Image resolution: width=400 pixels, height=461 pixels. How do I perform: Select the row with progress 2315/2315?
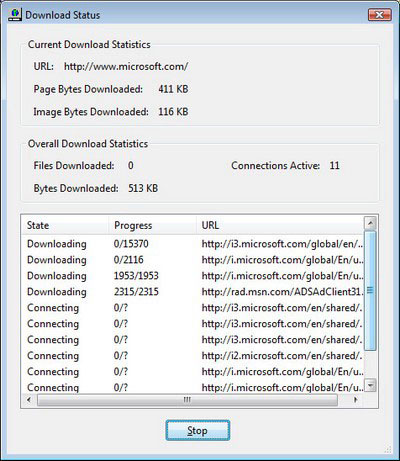(193, 292)
